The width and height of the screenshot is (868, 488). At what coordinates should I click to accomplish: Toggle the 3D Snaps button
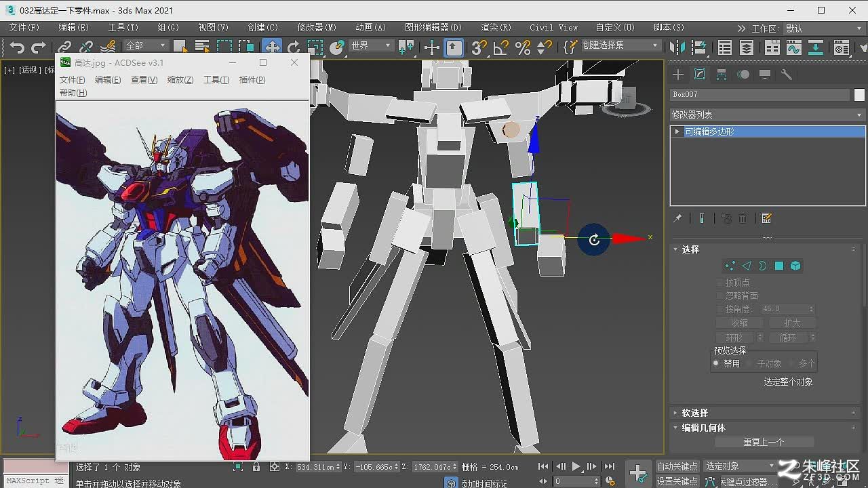tap(479, 47)
